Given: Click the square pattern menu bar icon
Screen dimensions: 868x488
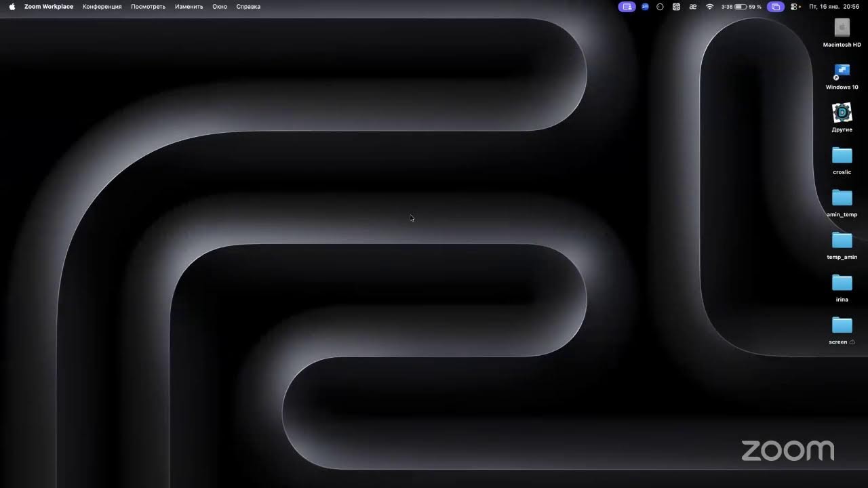Looking at the screenshot, I should (x=676, y=7).
